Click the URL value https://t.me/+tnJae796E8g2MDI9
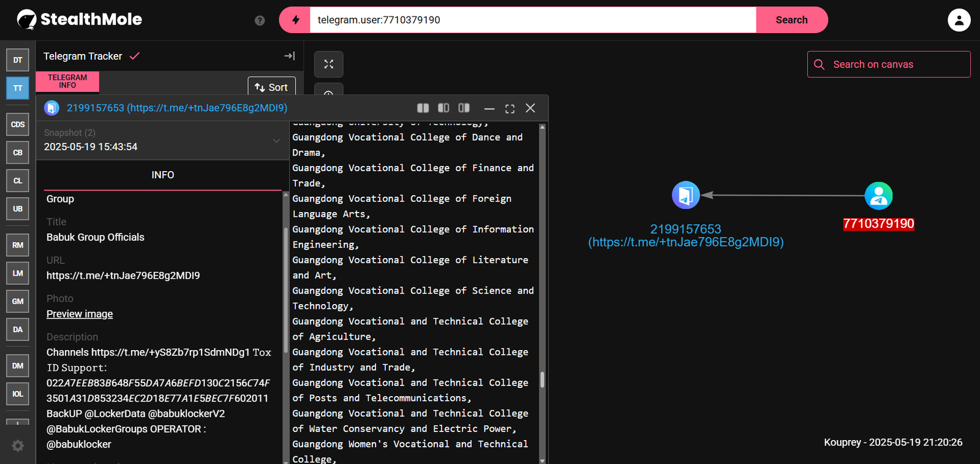The height and width of the screenshot is (464, 980). coord(123,276)
